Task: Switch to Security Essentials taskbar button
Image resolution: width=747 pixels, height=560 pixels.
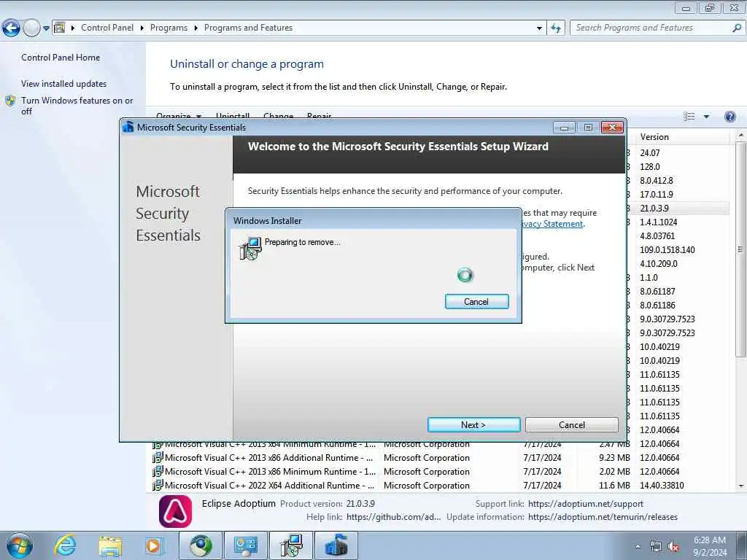Action: [336, 545]
